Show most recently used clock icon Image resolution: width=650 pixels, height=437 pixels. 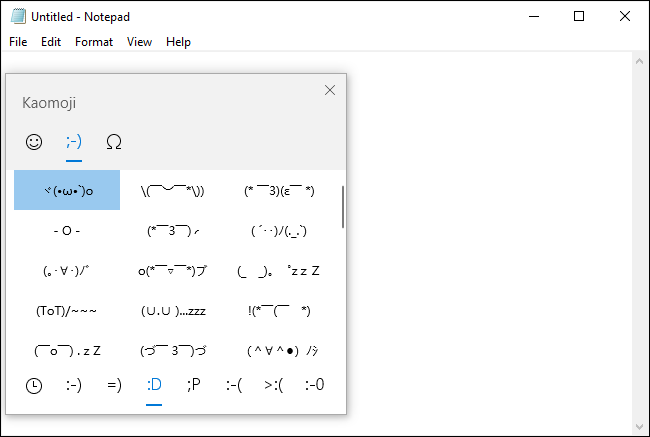point(34,385)
